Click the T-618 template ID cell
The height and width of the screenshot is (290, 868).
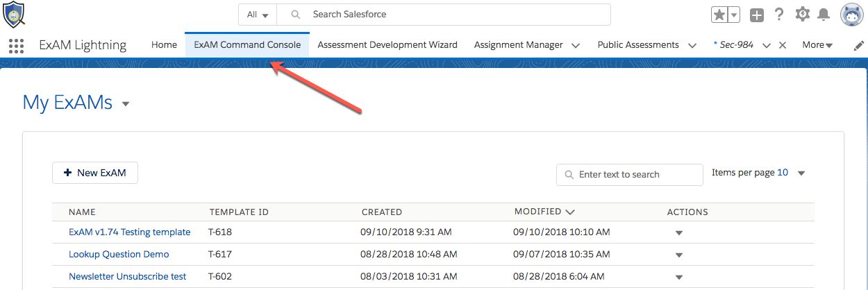(220, 232)
